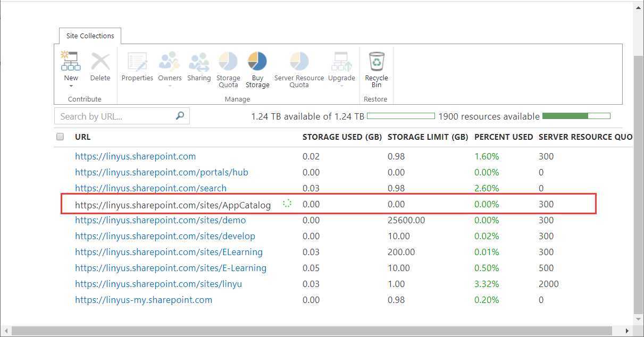Click the scroll right arrow

(628, 331)
